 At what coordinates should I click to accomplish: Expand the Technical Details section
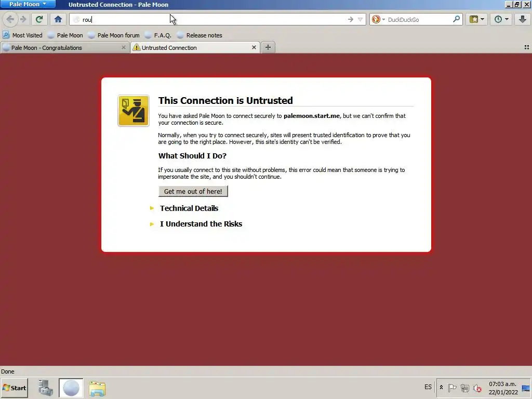coord(189,208)
